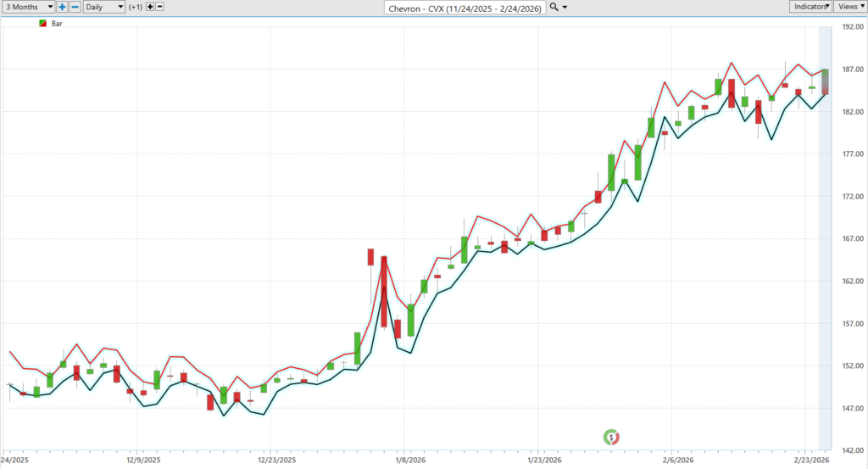Screen dimensions: 868x469
Task: Click the blue minus zoom-out button
Action: (x=75, y=7)
